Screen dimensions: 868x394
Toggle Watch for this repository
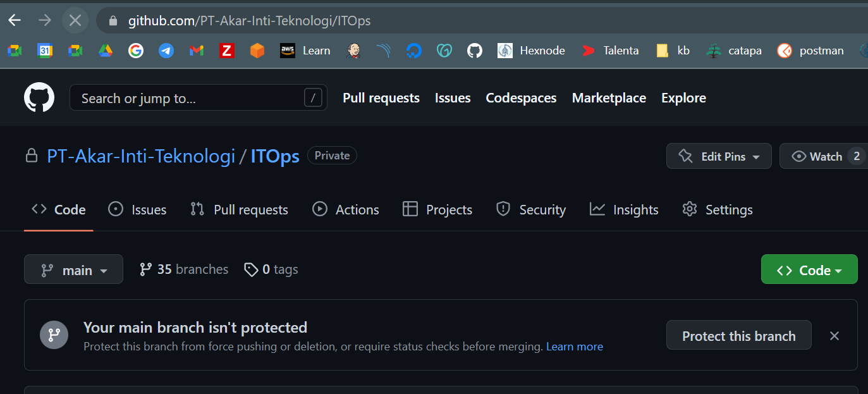824,156
